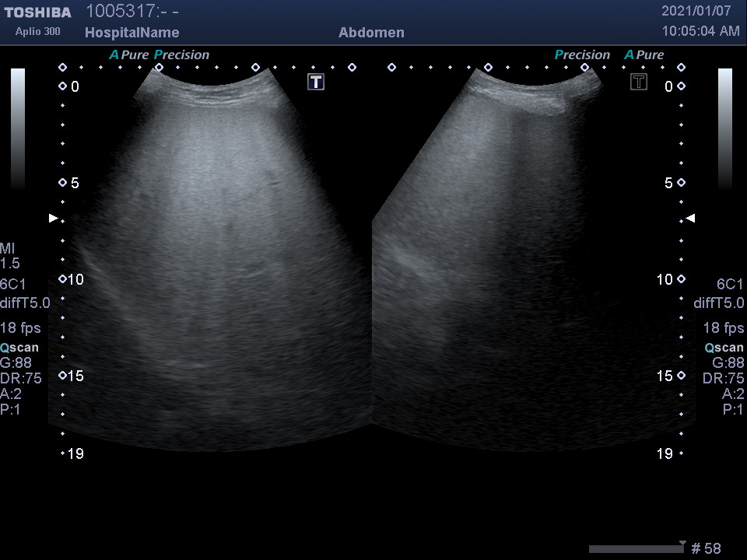
Task: Select the Abdomen preset label
Action: point(371,33)
